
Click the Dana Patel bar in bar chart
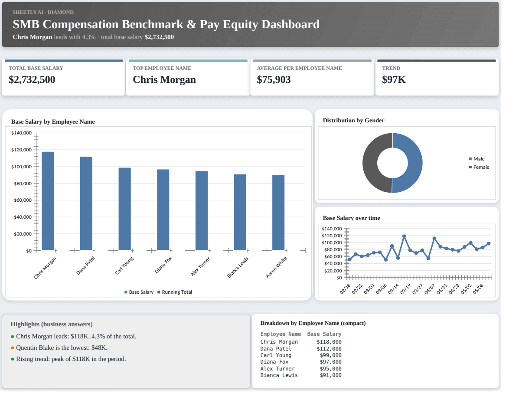click(x=86, y=203)
